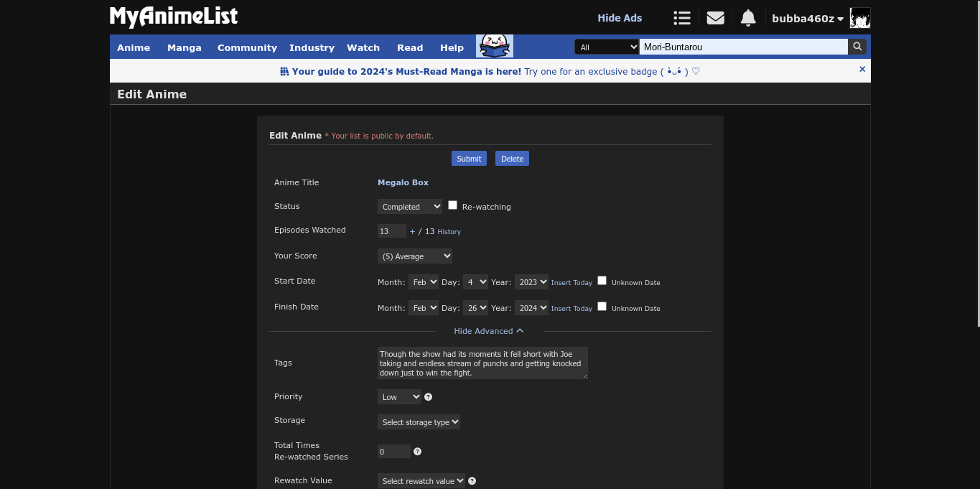
Task: Check Unknown Date for Start Date
Action: [x=602, y=281]
